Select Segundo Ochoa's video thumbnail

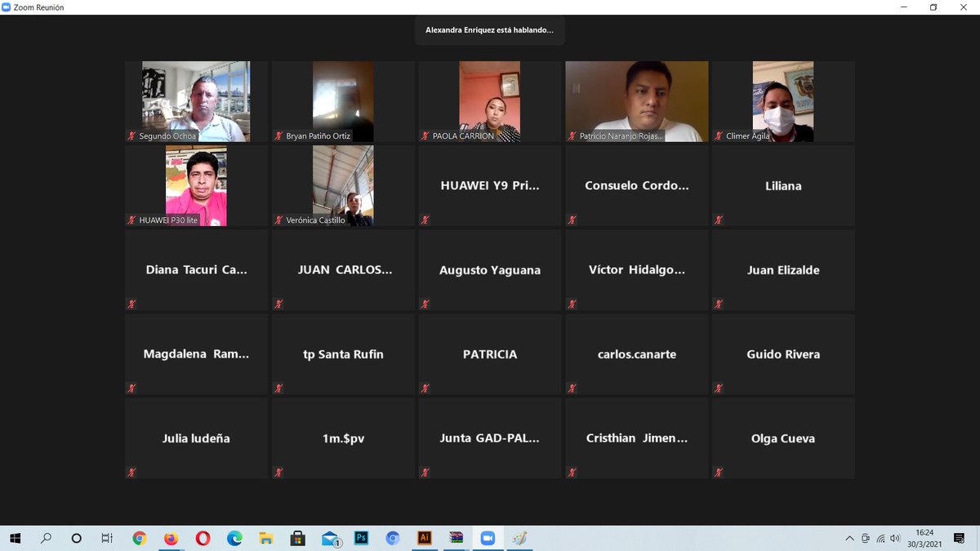(196, 101)
